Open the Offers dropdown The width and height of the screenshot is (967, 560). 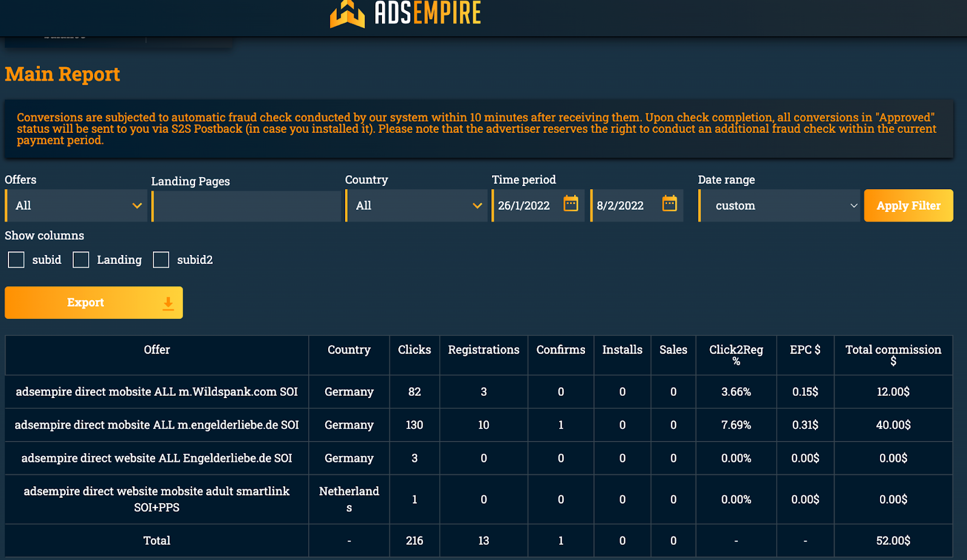pyautogui.click(x=76, y=205)
